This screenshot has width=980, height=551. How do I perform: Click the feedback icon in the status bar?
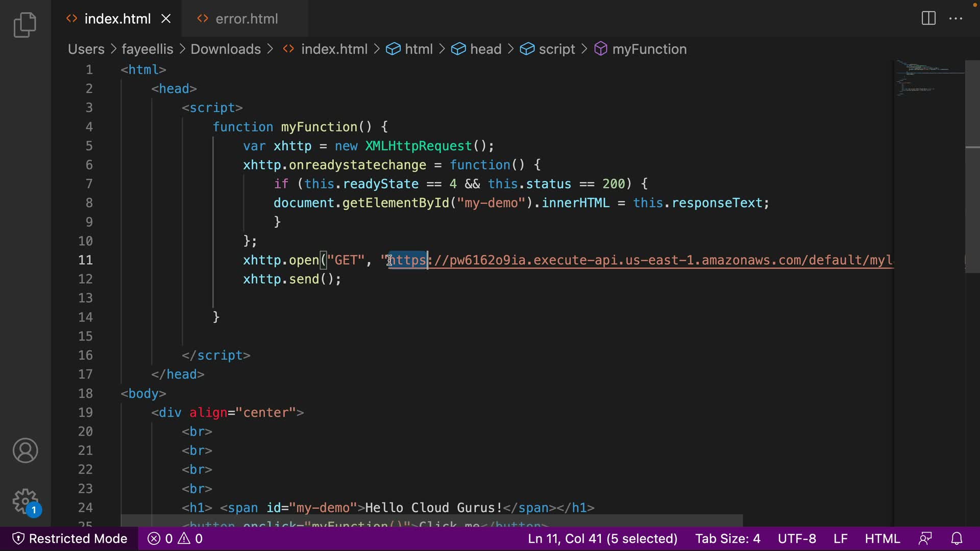pos(925,539)
